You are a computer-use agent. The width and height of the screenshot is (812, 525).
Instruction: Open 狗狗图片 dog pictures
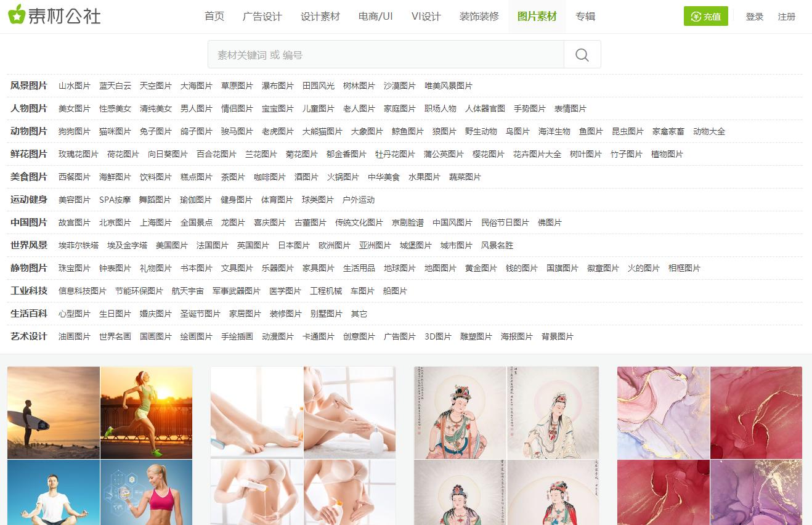click(x=73, y=131)
